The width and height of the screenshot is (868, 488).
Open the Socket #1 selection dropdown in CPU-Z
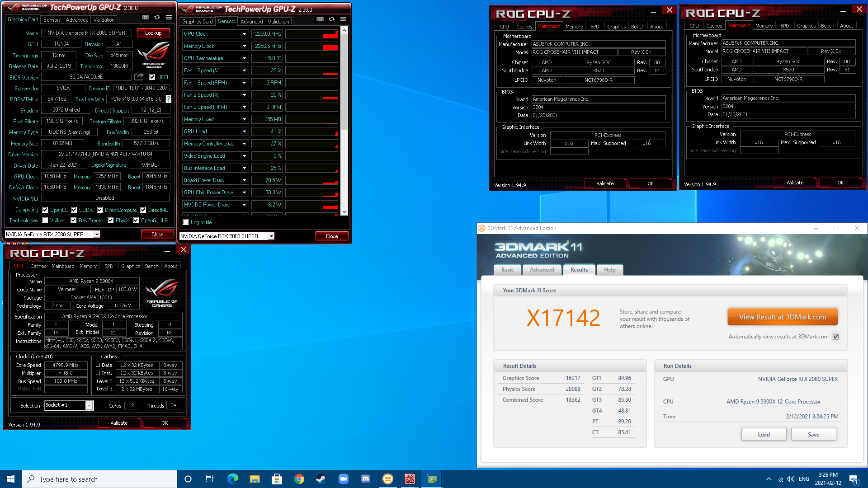coord(89,406)
